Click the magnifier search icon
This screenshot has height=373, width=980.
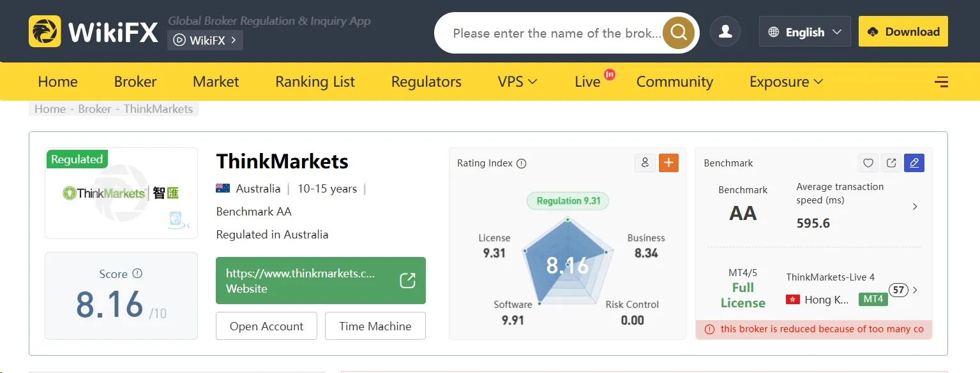pyautogui.click(x=678, y=33)
